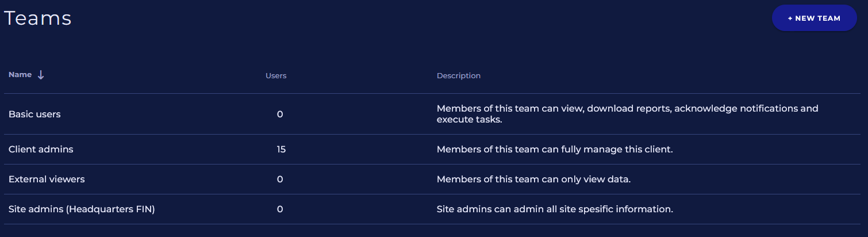Click the + NEW TEAM button

coord(814,18)
